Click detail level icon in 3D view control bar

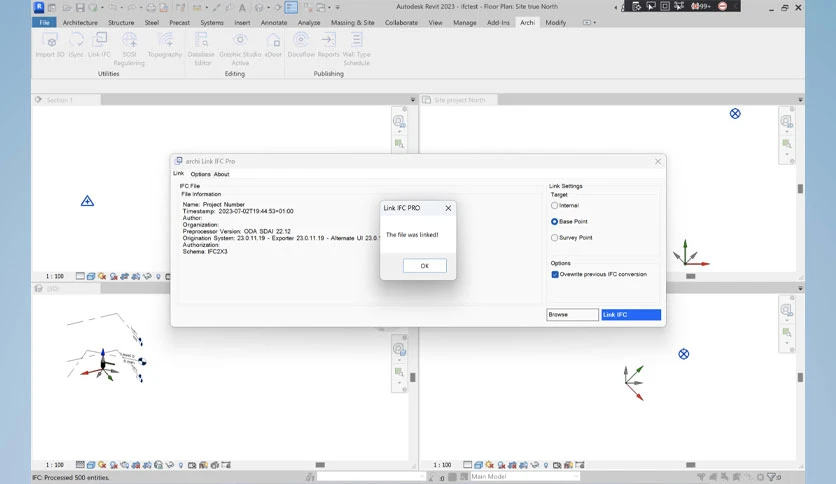[80, 465]
